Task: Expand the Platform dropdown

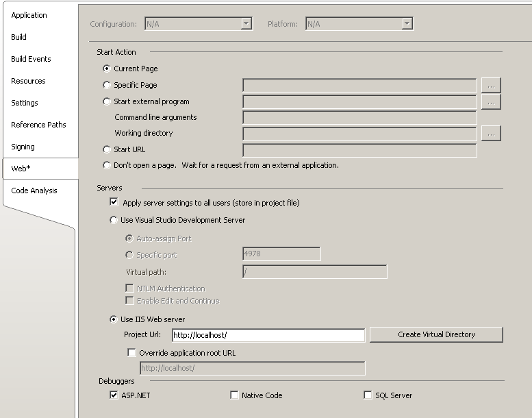Action: pyautogui.click(x=407, y=24)
